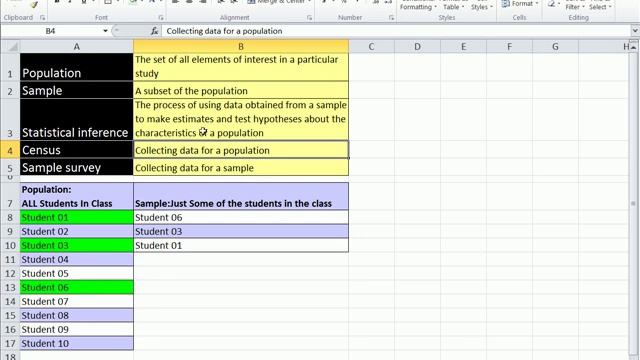
Task: Open the Number dialog launcher
Action: tap(391, 18)
